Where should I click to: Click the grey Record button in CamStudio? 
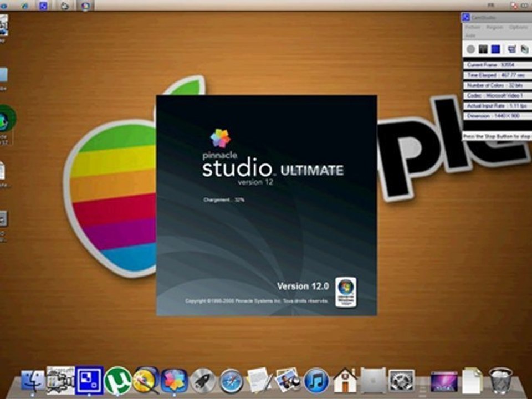click(x=470, y=49)
